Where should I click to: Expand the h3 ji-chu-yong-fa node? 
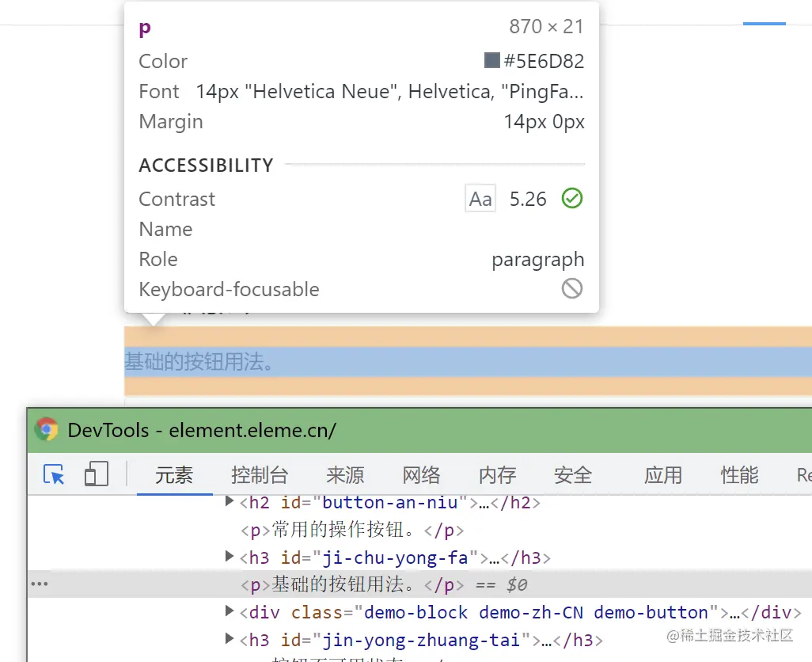(229, 557)
